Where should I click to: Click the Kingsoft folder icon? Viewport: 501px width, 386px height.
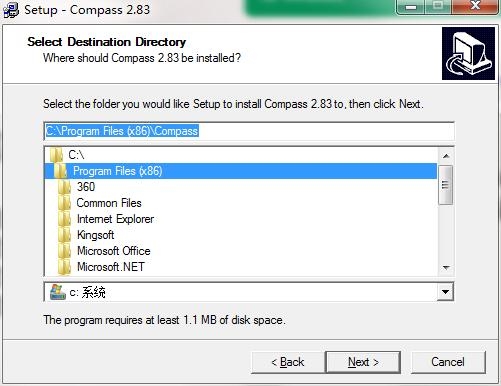pyautogui.click(x=64, y=235)
